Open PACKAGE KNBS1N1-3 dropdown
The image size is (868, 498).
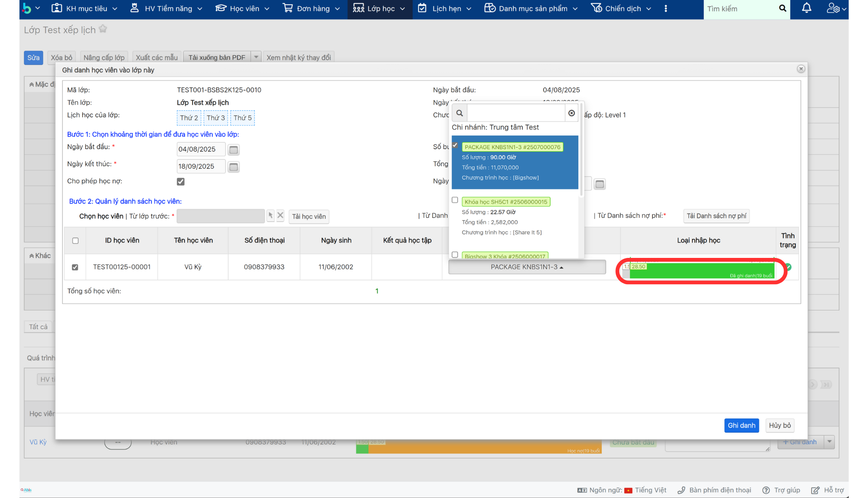527,267
